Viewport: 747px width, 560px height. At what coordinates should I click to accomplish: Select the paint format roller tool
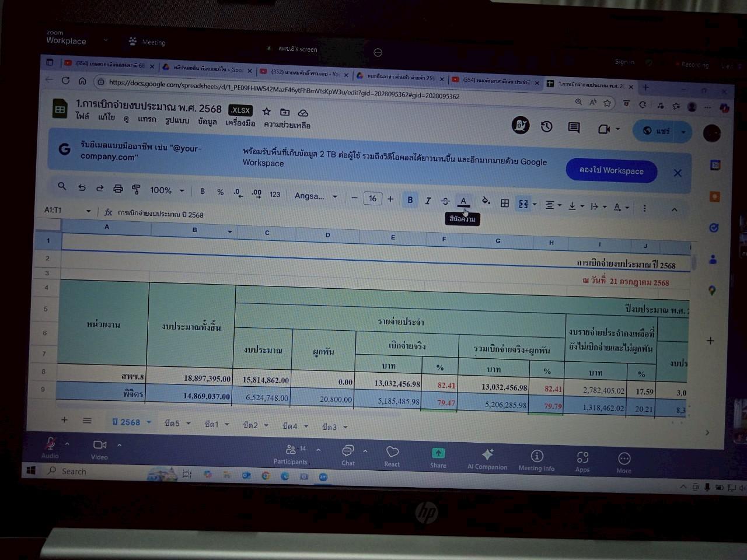coord(136,189)
